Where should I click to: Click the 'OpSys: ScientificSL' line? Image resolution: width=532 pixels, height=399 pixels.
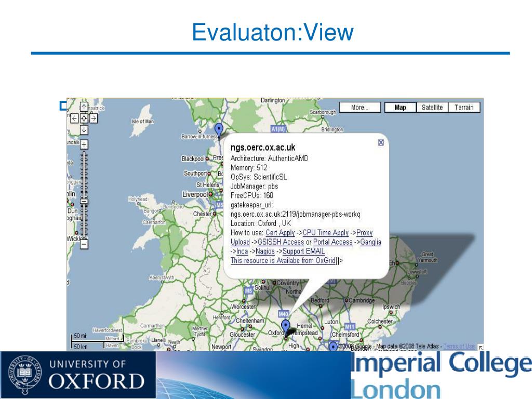click(259, 177)
